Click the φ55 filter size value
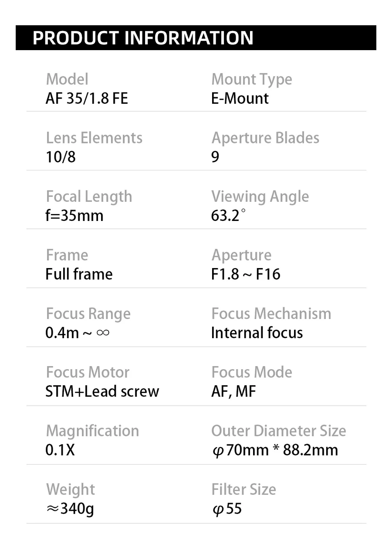The height and width of the screenshot is (540, 392). [x=226, y=509]
